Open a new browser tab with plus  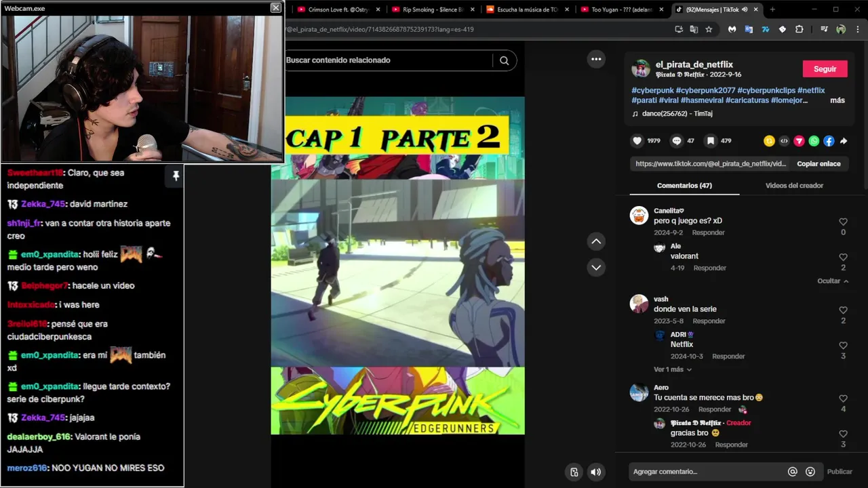tap(772, 9)
